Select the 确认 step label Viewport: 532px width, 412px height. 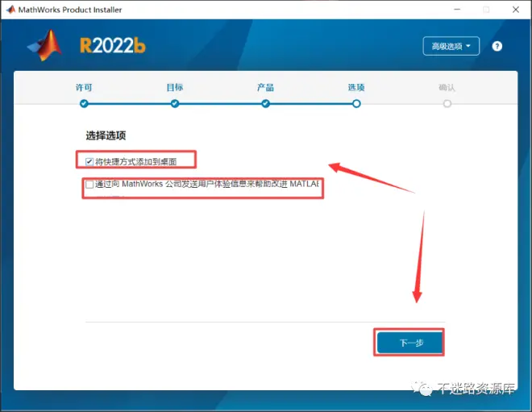(447, 88)
